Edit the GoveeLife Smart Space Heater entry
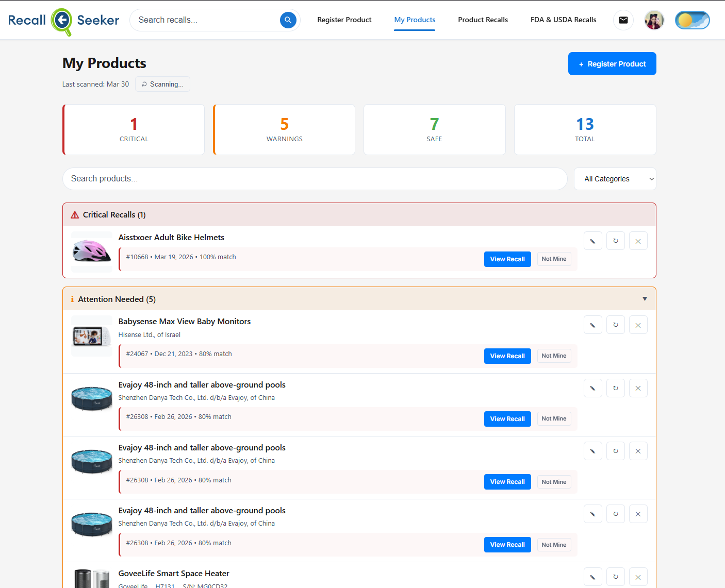 592,576
